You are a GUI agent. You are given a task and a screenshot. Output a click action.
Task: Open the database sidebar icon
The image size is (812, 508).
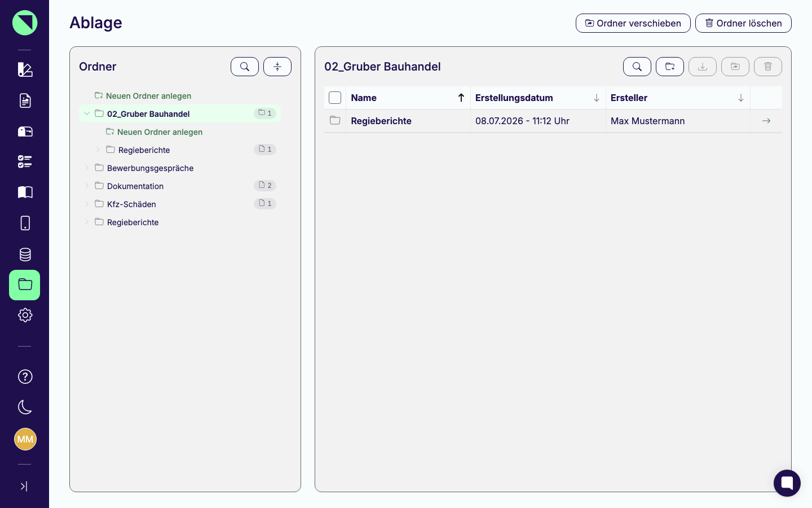click(25, 254)
